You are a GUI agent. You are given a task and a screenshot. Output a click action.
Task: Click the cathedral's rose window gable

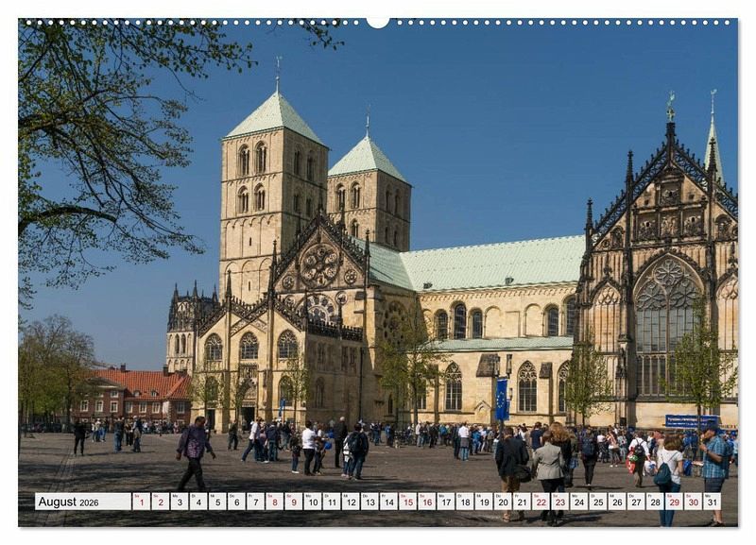(319, 264)
